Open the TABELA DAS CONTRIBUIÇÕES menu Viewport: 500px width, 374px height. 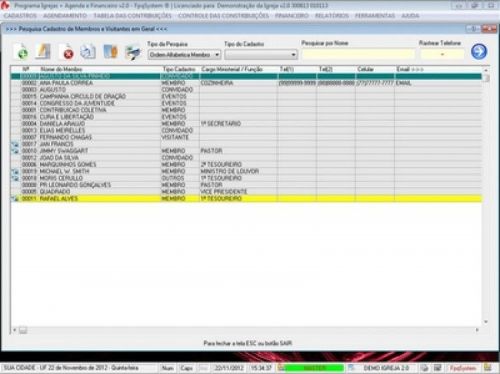coord(132,16)
